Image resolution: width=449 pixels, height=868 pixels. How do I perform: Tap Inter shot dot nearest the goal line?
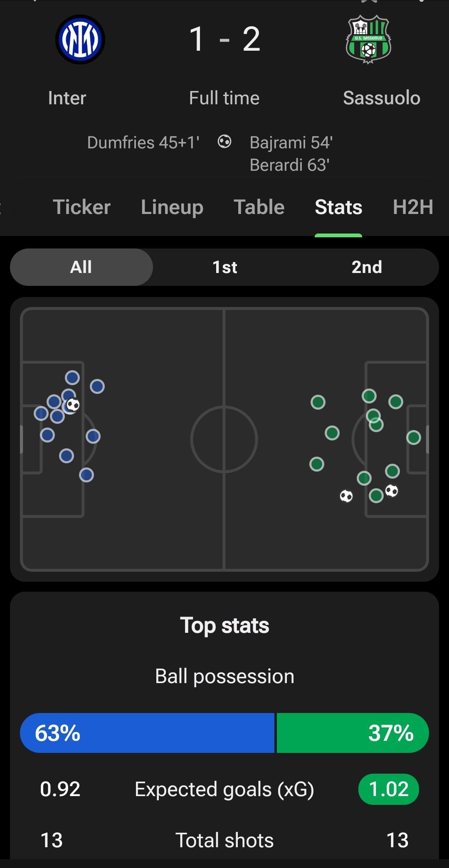[41, 413]
